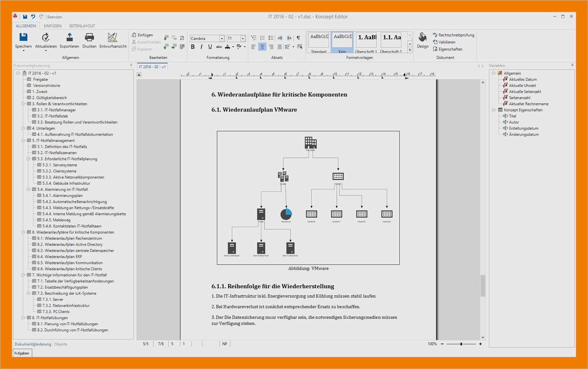The width and height of the screenshot is (588, 369).
Task: Toggle the paragraph marks display
Action: tap(298, 38)
